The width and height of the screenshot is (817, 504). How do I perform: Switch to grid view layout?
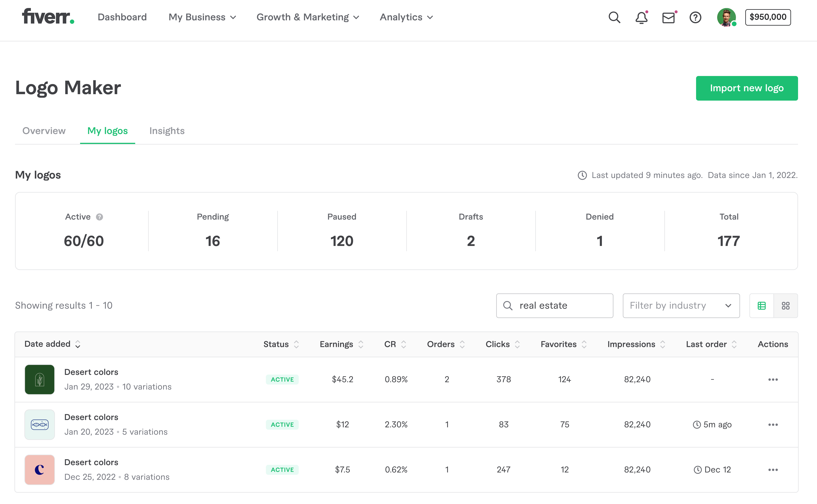point(786,305)
